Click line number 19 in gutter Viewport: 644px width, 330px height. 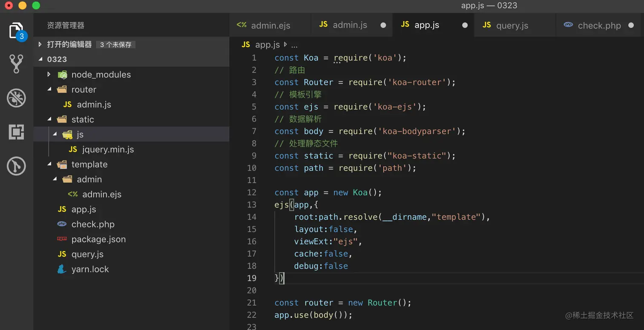pos(252,278)
